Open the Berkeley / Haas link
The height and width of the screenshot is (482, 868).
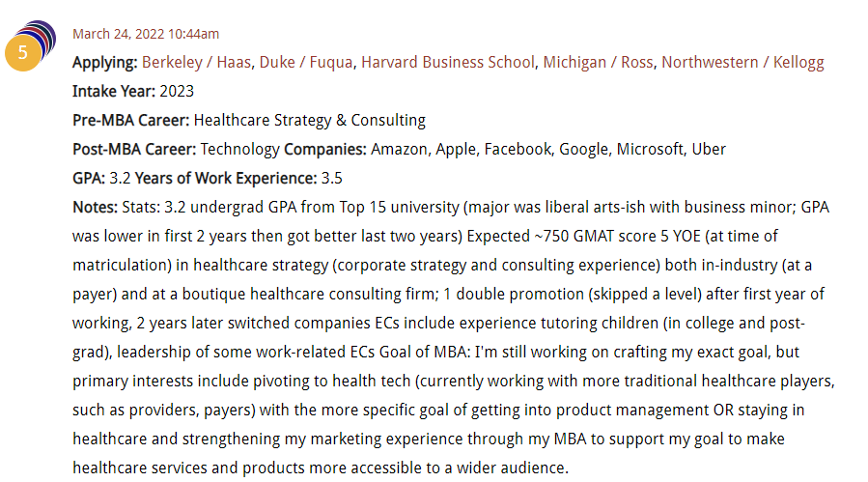[197, 63]
